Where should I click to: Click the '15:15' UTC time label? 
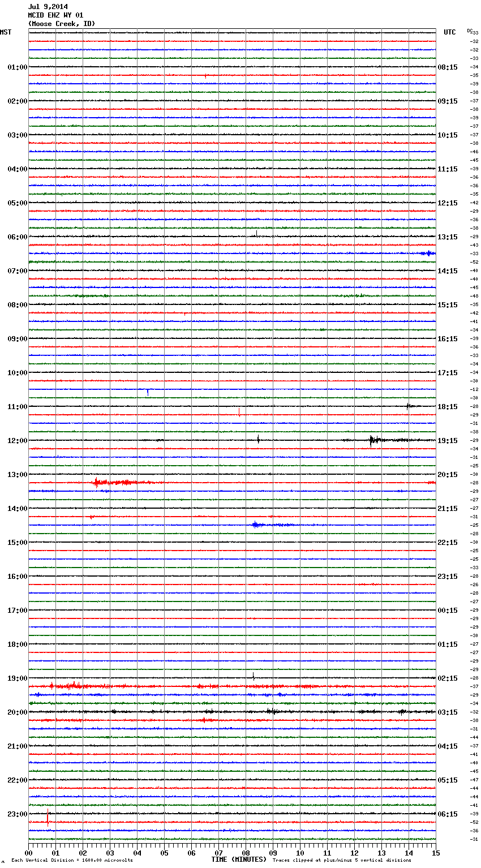click(x=448, y=305)
